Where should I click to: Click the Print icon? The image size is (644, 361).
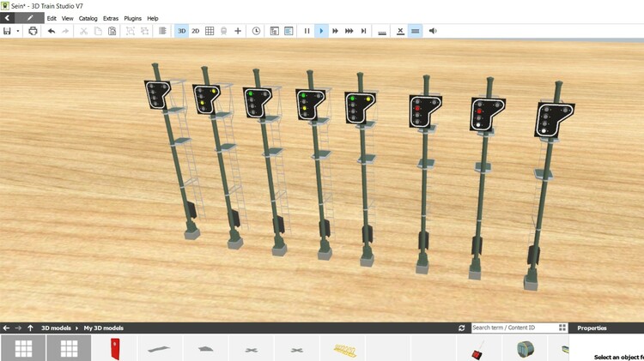click(33, 31)
